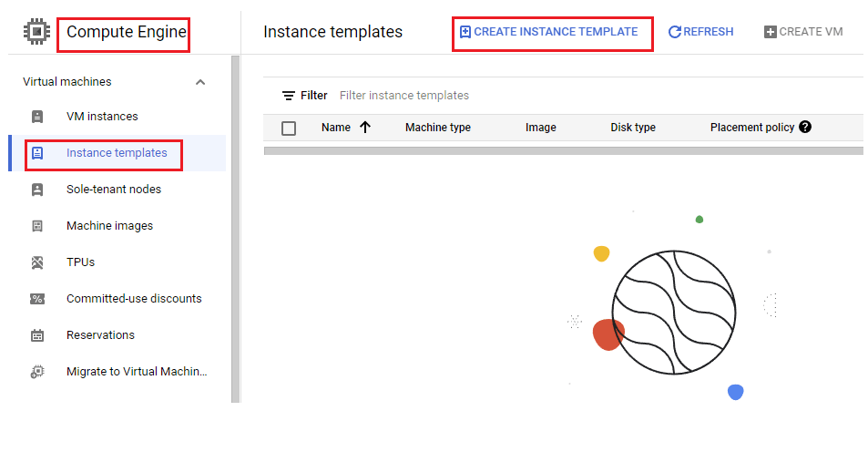This screenshot has width=868, height=452.
Task: Click the Placement policy column header
Action: coord(752,128)
